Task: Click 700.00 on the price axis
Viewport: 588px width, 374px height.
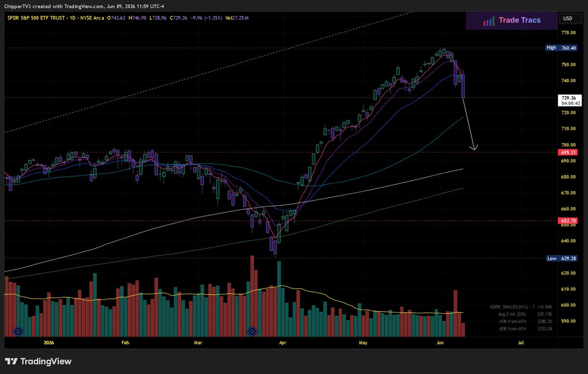Action: (x=568, y=145)
